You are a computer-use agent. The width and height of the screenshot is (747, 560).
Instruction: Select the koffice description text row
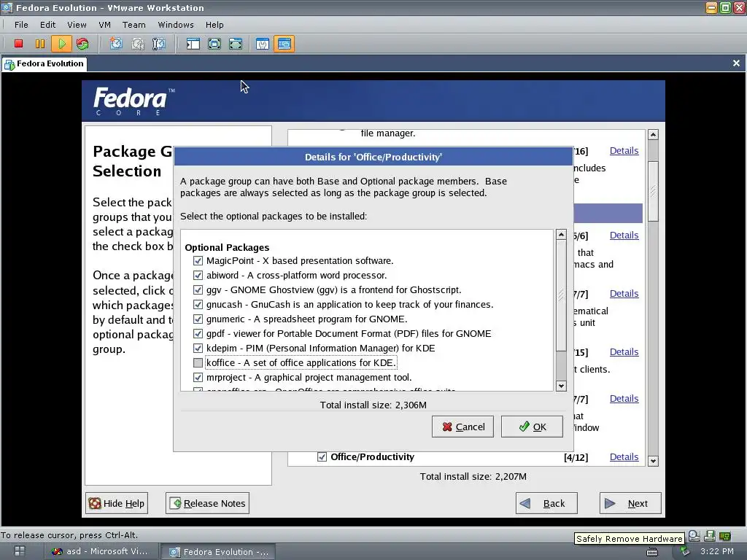(x=301, y=363)
